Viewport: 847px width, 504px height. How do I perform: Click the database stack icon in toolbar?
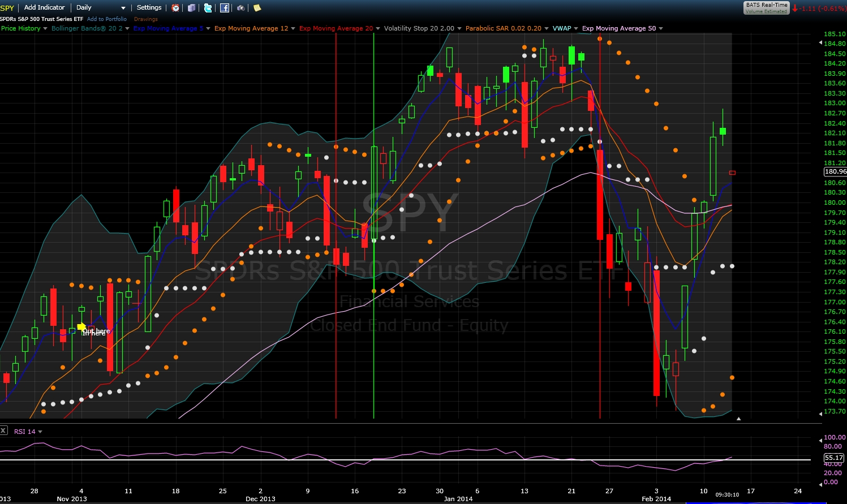(x=192, y=8)
